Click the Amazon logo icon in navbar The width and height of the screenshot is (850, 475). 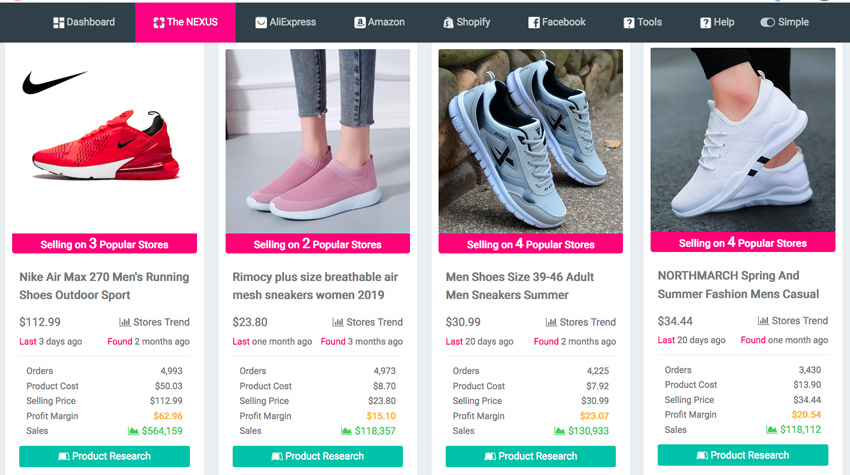pyautogui.click(x=359, y=22)
